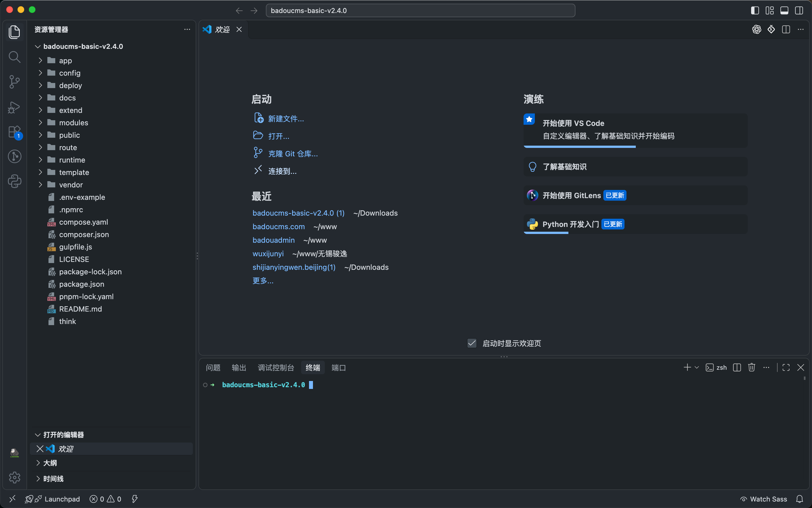Image resolution: width=812 pixels, height=508 pixels.
Task: Open the Accounts avatar menu
Action: (x=14, y=453)
